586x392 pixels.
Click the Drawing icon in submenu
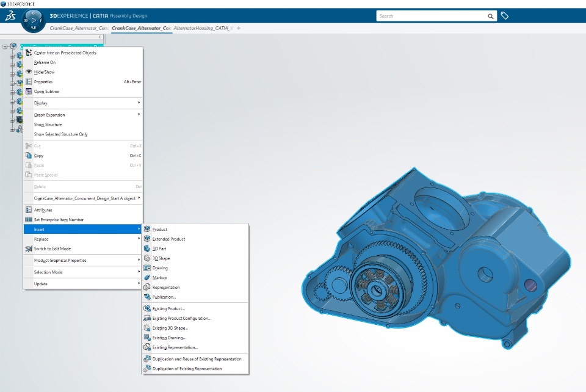coord(147,268)
